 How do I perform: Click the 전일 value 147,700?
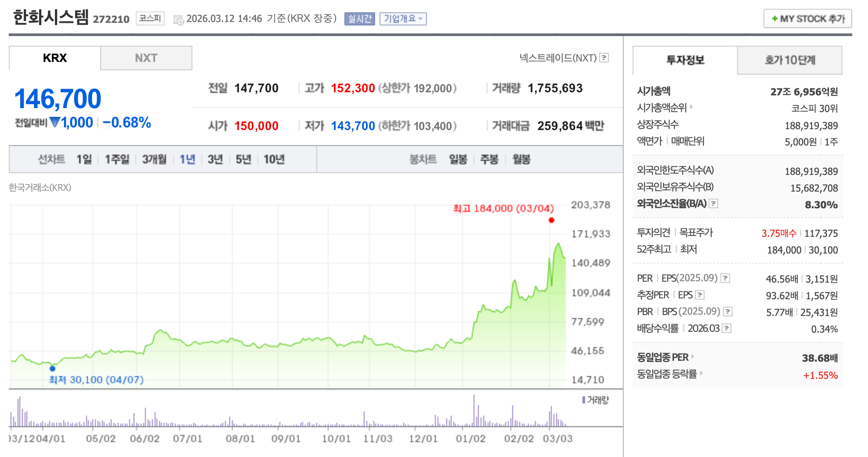click(257, 88)
